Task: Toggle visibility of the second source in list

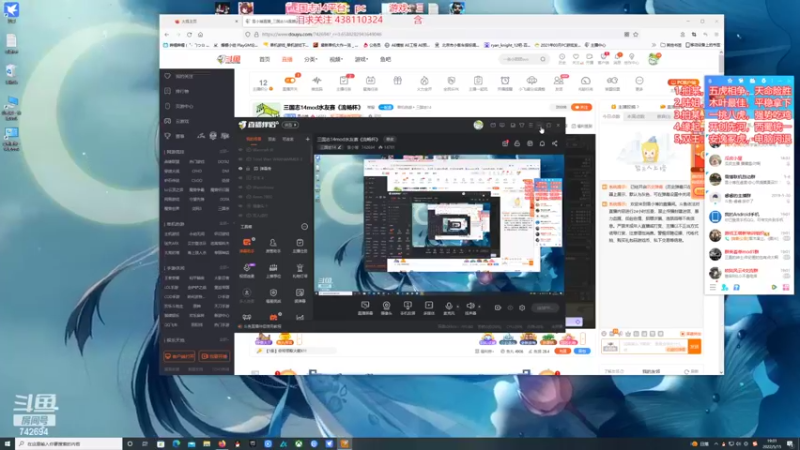Action: [241, 159]
